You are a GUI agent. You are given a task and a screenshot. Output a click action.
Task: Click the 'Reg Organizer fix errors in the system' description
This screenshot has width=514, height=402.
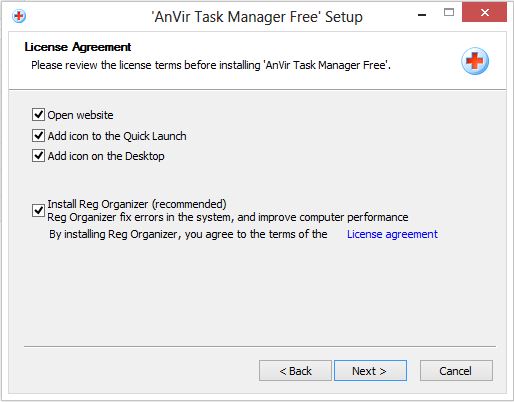click(228, 217)
